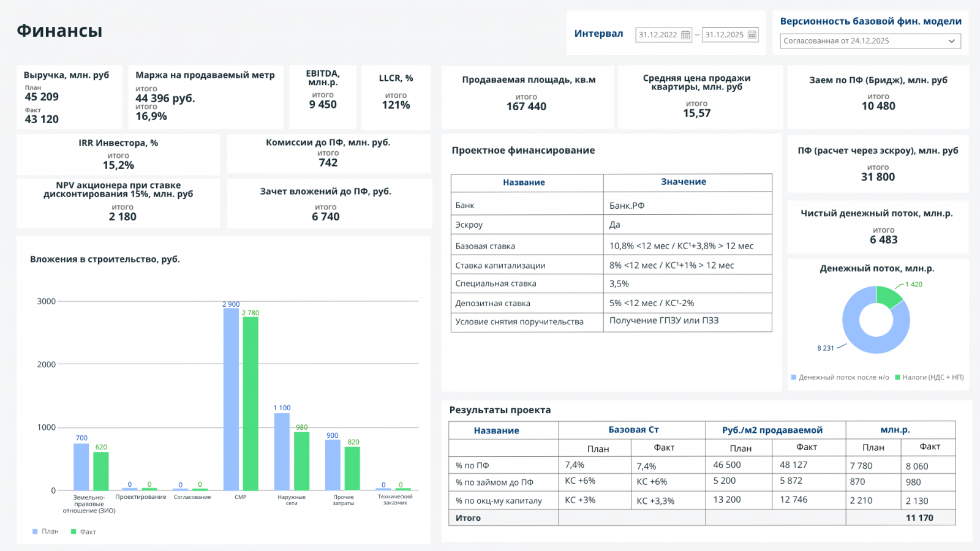
Task: Click Наружные сети plan bar 1 100
Action: tap(282, 452)
